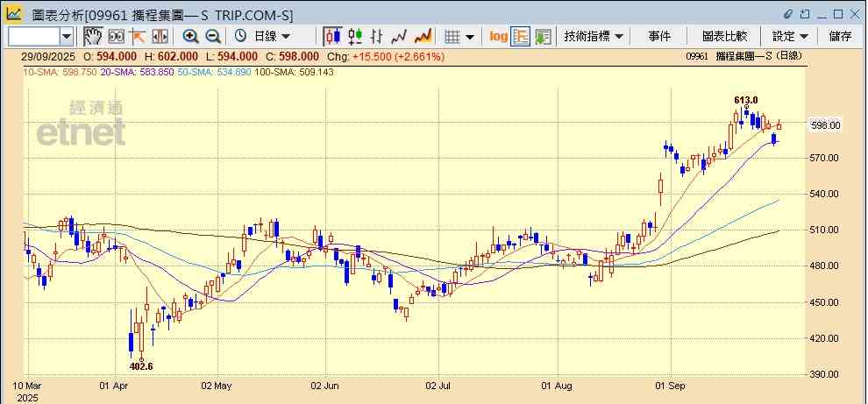The height and width of the screenshot is (404, 868).
Task: Click the chart title 09961 攜程集團—S (日線)
Action: coord(743,56)
